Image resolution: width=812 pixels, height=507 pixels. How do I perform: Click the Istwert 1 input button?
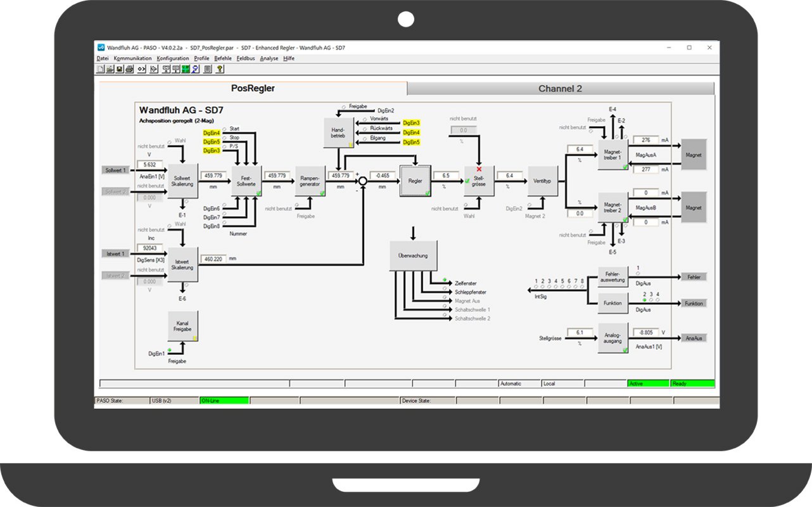click(x=116, y=253)
